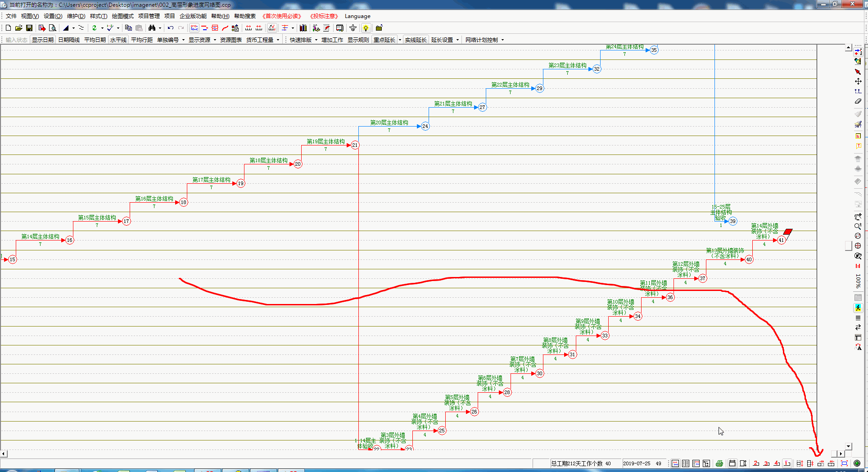Toggle the 重点延长 option
The height and width of the screenshot is (472, 868).
(x=384, y=40)
